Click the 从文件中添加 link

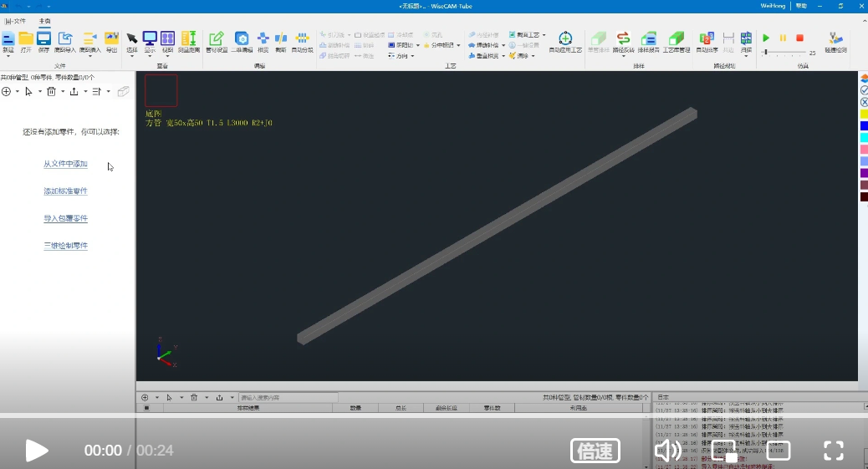[x=65, y=164]
